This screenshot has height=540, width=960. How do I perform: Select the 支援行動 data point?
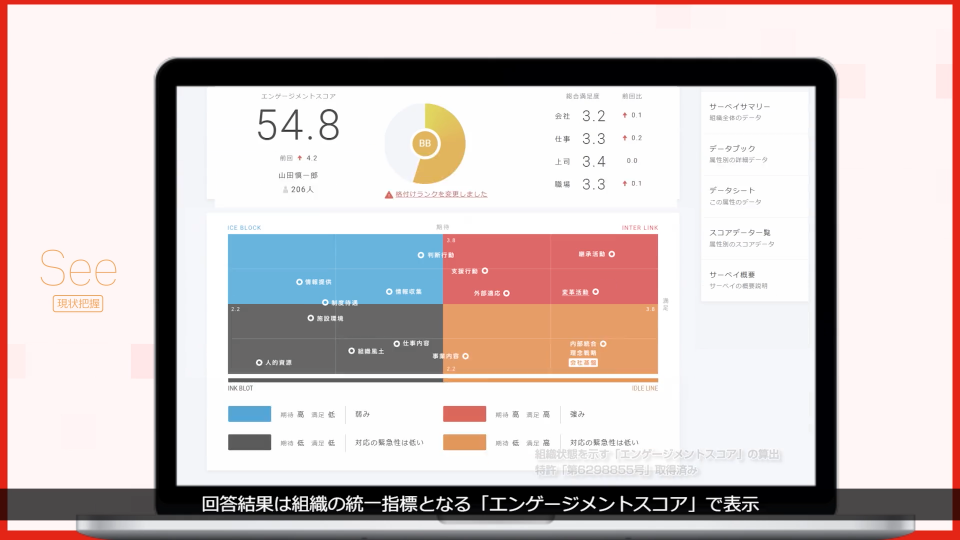click(485, 271)
